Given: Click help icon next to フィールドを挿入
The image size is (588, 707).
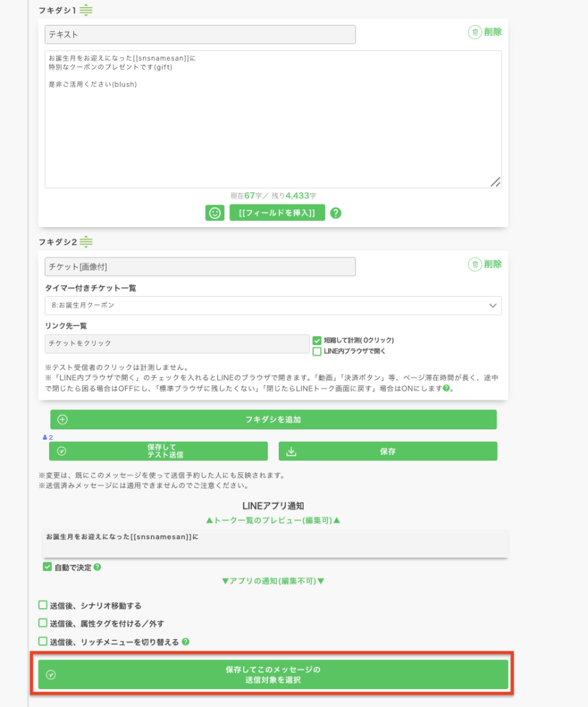Looking at the screenshot, I should click(x=335, y=213).
